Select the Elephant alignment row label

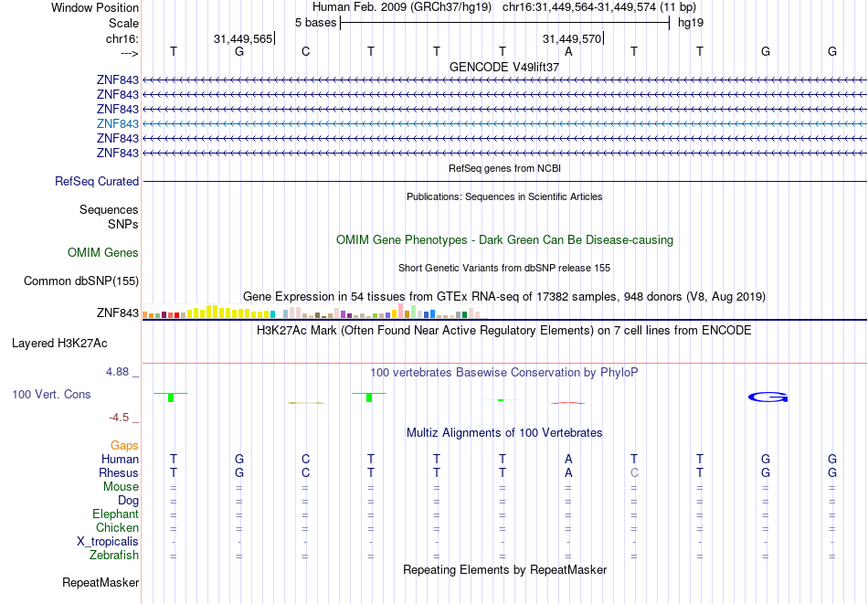[x=116, y=514]
